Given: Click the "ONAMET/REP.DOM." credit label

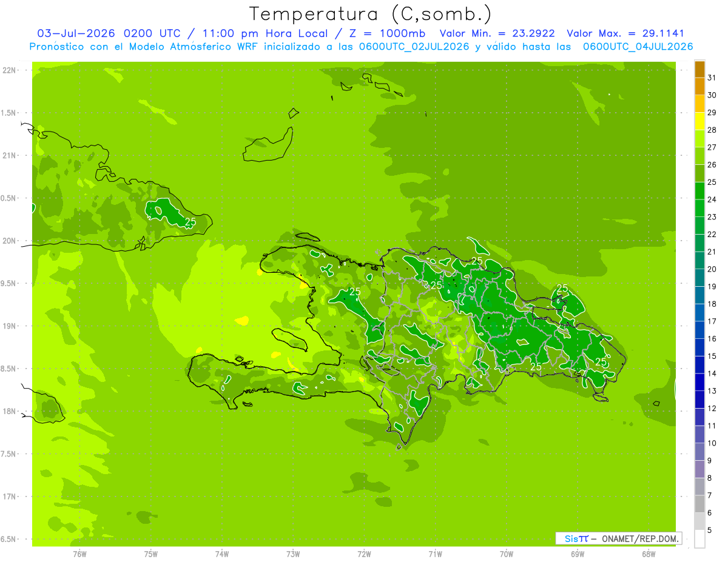Looking at the screenshot, I should tap(641, 538).
